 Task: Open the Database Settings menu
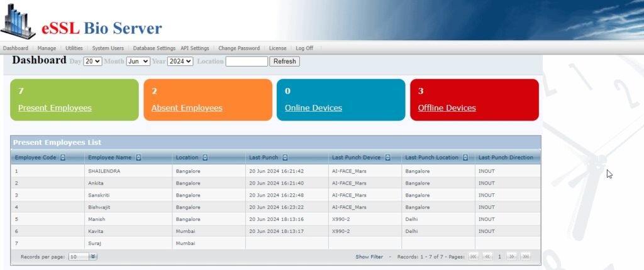click(x=154, y=48)
